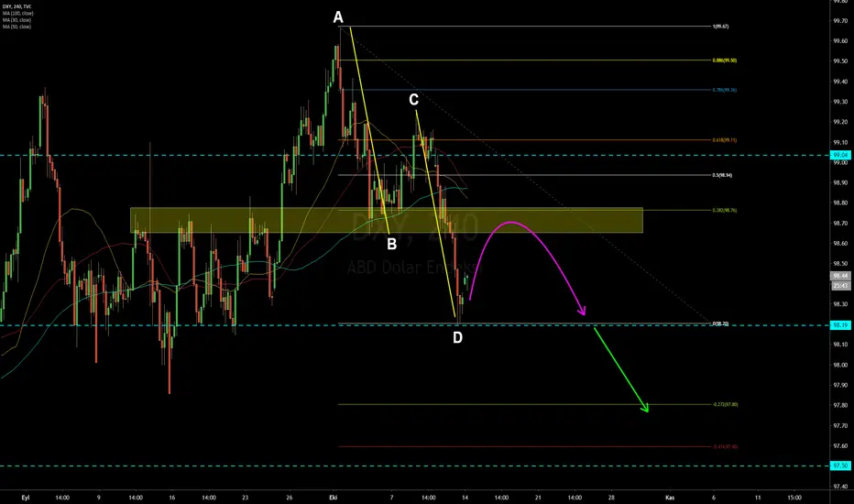The width and height of the screenshot is (854, 504).
Task: Select Fibonacci label 0.618(99.11)
Action: (x=725, y=140)
